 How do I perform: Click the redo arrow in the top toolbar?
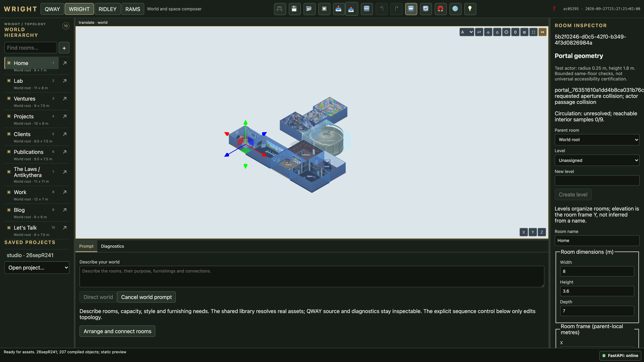coord(396,9)
